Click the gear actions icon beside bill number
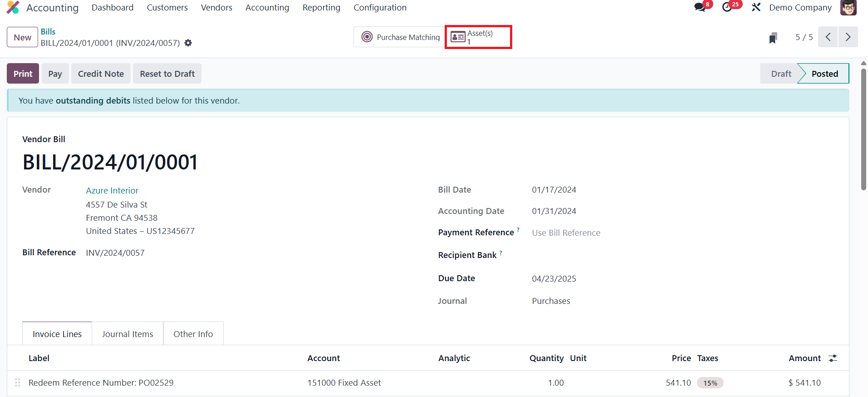 (188, 43)
